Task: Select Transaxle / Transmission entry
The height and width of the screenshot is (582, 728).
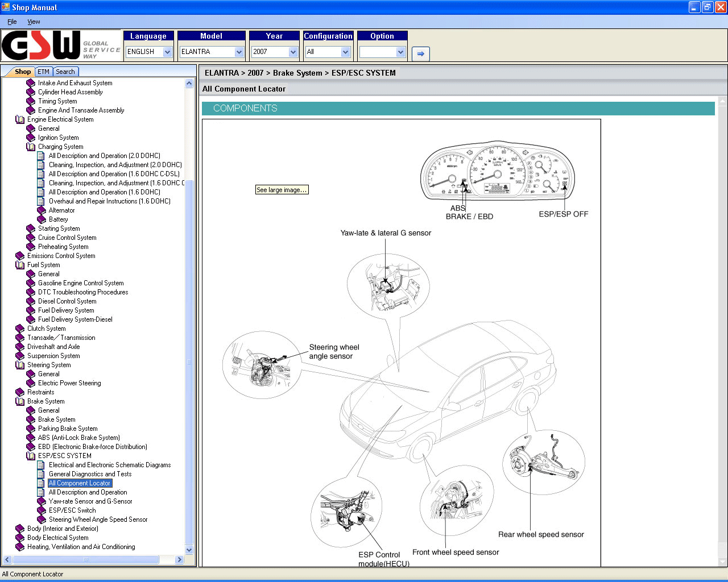Action: click(x=61, y=338)
